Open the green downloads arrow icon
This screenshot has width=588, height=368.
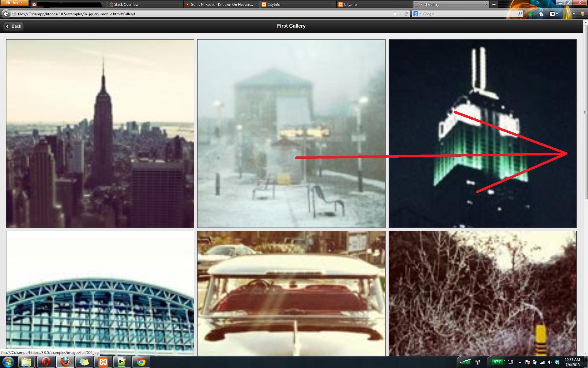(530, 14)
